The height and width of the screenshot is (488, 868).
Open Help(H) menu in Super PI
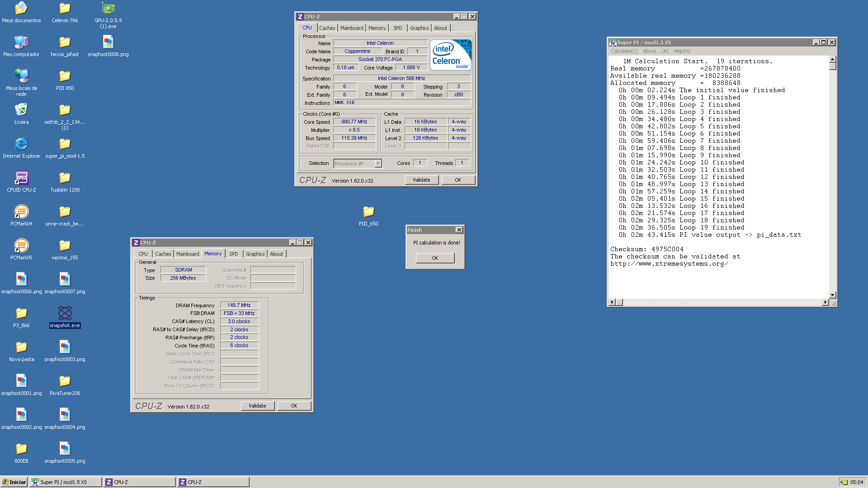[682, 51]
